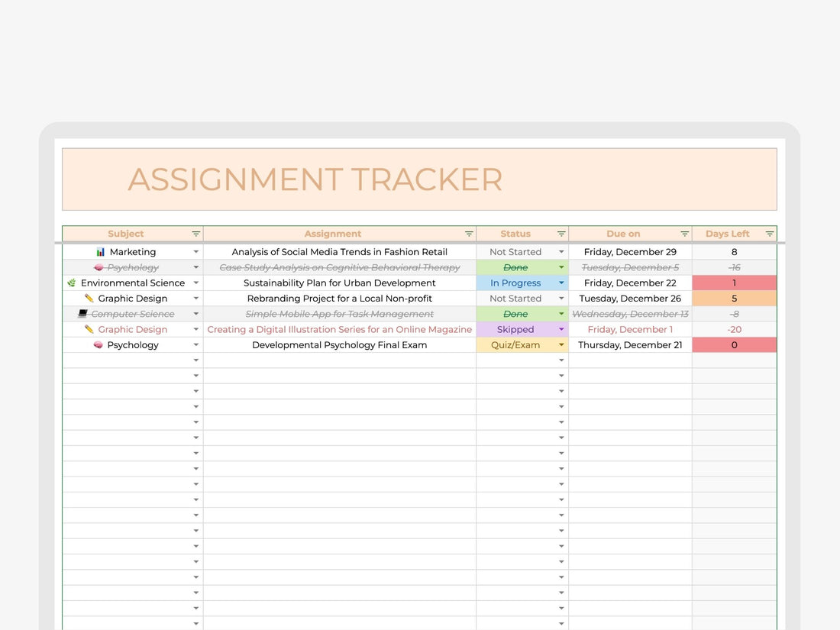Click the Creating a Digital Illustration Series assignment
The image size is (840, 630).
[x=339, y=329]
